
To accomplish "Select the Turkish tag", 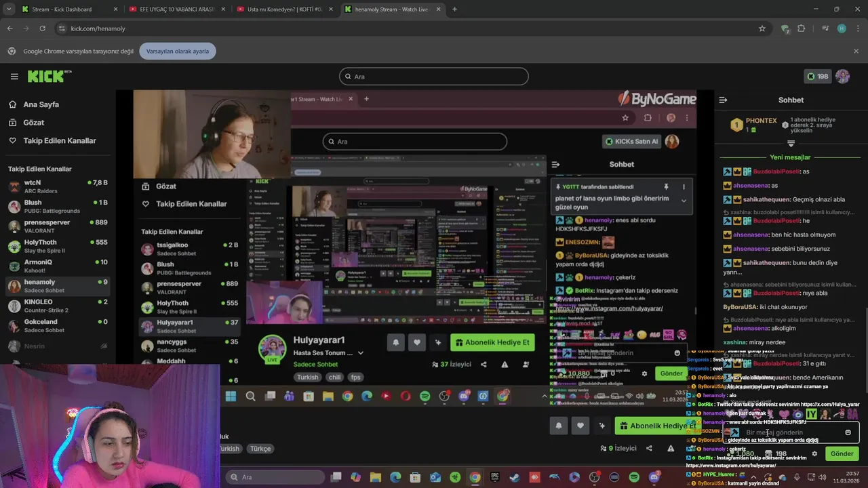I will [x=229, y=449].
